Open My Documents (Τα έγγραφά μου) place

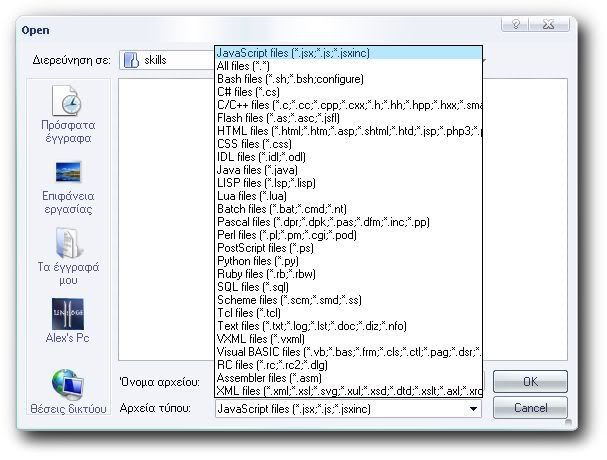(68, 257)
